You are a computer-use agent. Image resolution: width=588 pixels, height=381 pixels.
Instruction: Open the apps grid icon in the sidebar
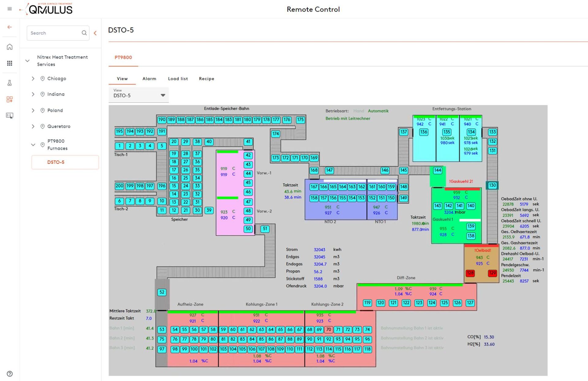(x=9, y=63)
